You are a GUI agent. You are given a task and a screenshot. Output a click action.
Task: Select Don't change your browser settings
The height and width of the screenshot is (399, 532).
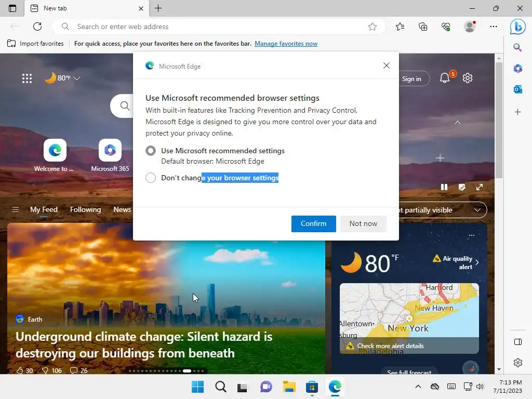pyautogui.click(x=151, y=178)
